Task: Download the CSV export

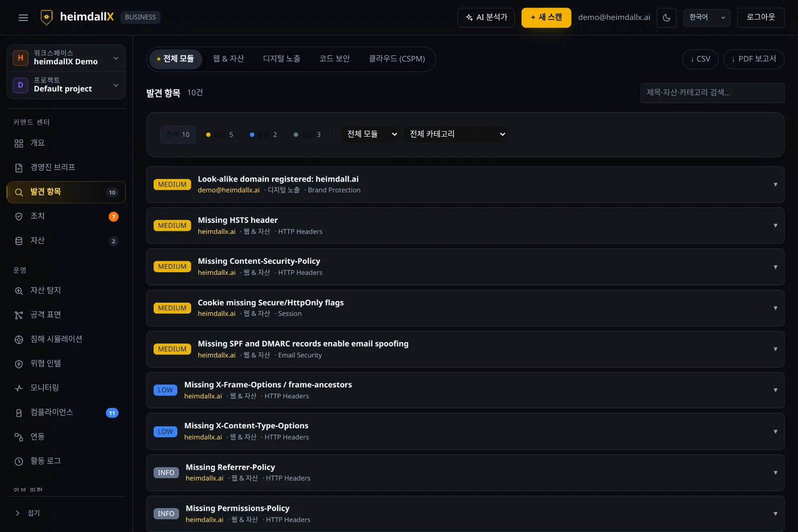Action: pos(700,59)
